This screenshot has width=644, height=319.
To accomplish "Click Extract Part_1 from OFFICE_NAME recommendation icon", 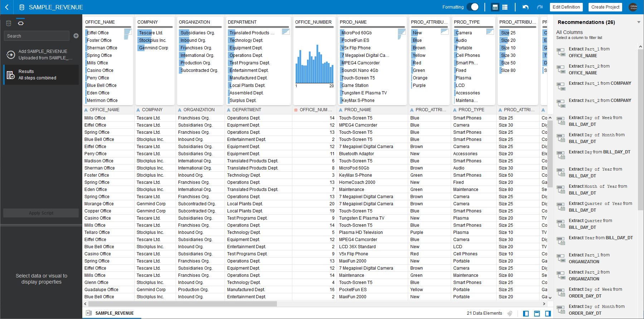I will pos(561,52).
